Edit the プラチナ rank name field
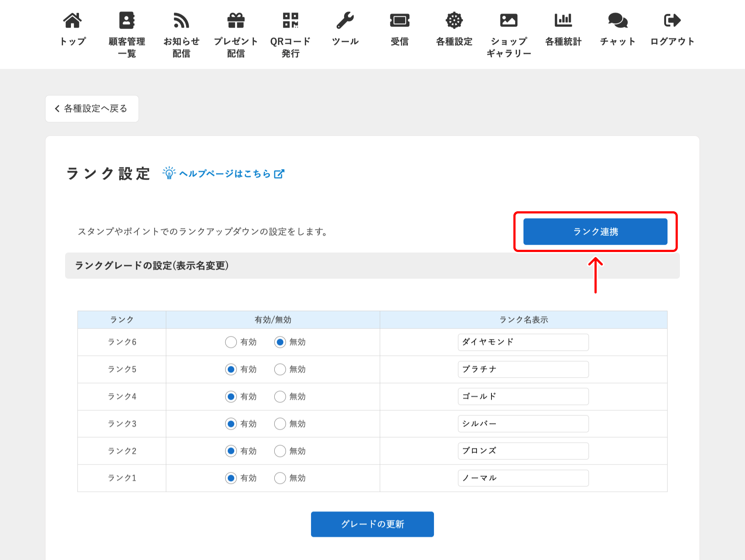This screenshot has width=745, height=560. pos(523,369)
